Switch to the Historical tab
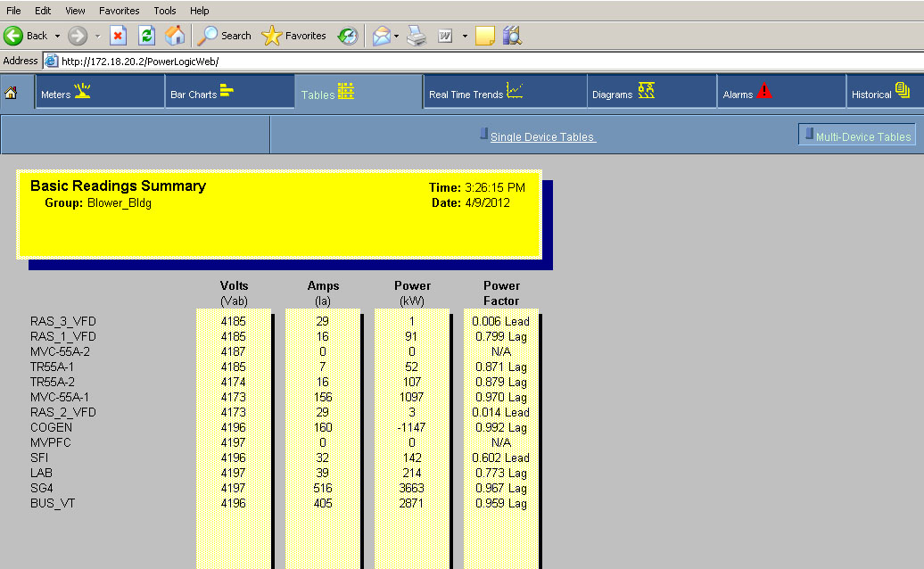This screenshot has width=924, height=569. click(x=885, y=92)
